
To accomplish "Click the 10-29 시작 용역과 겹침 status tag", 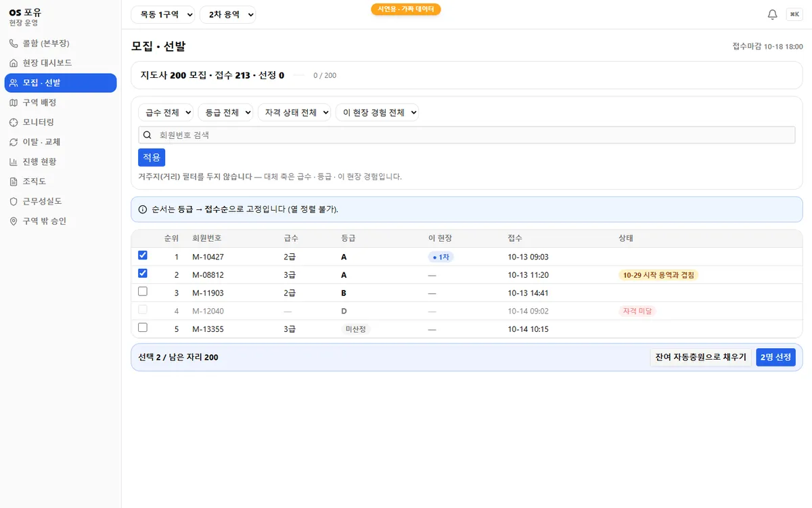I will click(x=658, y=275).
